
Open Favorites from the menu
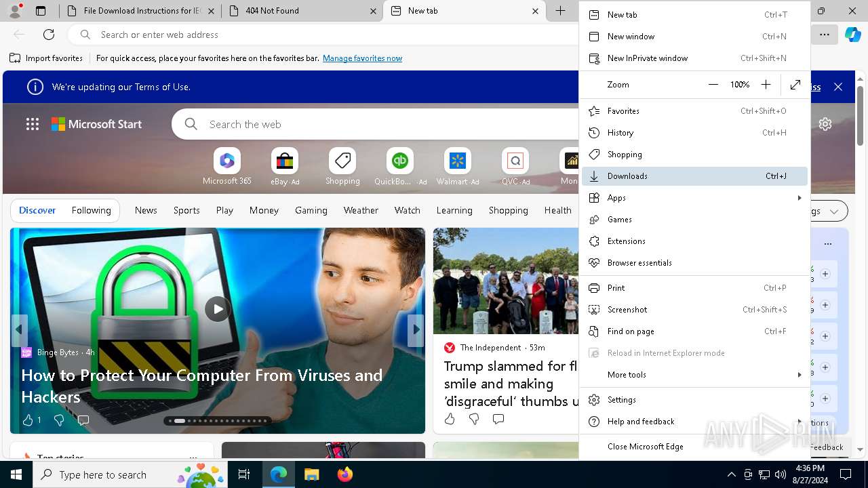click(x=694, y=111)
